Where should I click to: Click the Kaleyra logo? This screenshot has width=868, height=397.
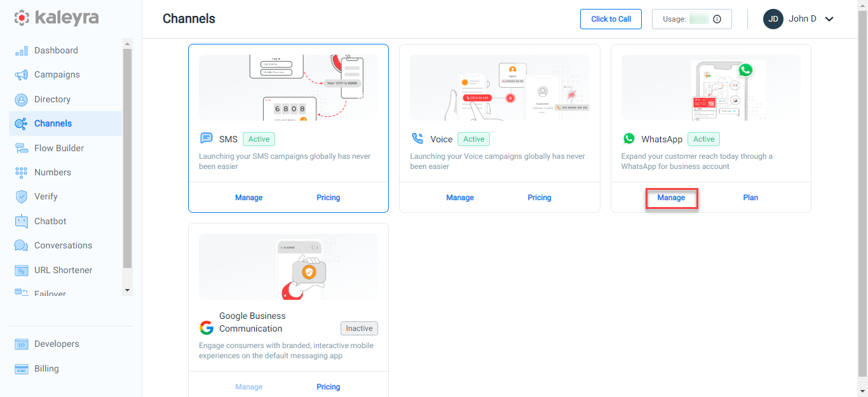click(x=57, y=18)
